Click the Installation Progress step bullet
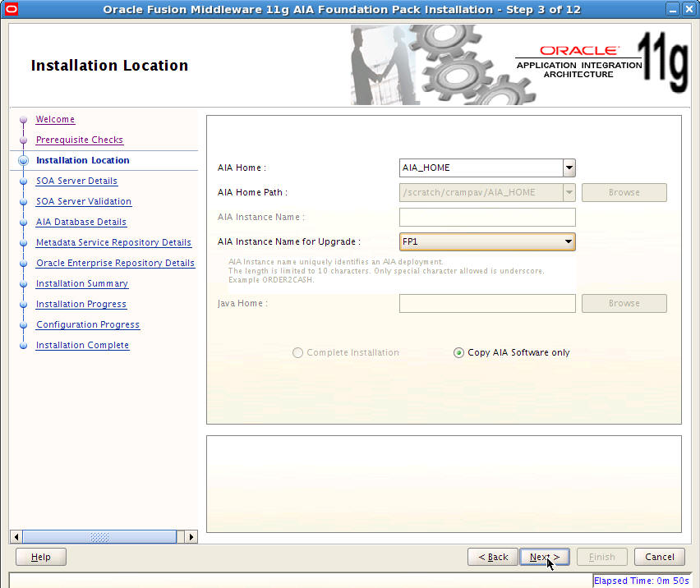Screen dimensions: 700x588 coord(24,304)
